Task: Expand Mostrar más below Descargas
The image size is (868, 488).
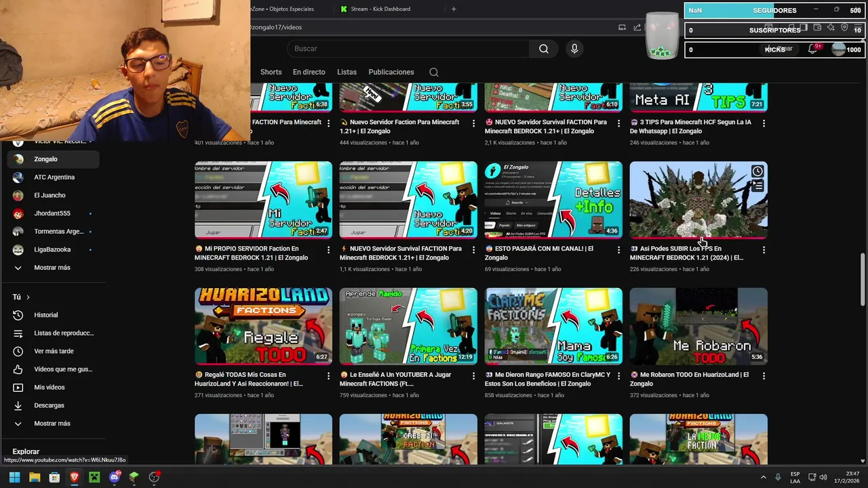Action: pyautogui.click(x=53, y=424)
